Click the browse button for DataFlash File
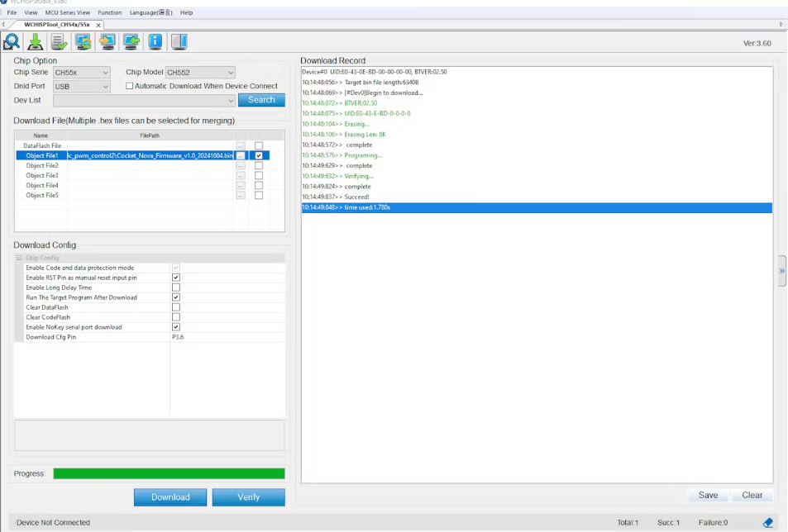The width and height of the screenshot is (788, 532). 241,145
